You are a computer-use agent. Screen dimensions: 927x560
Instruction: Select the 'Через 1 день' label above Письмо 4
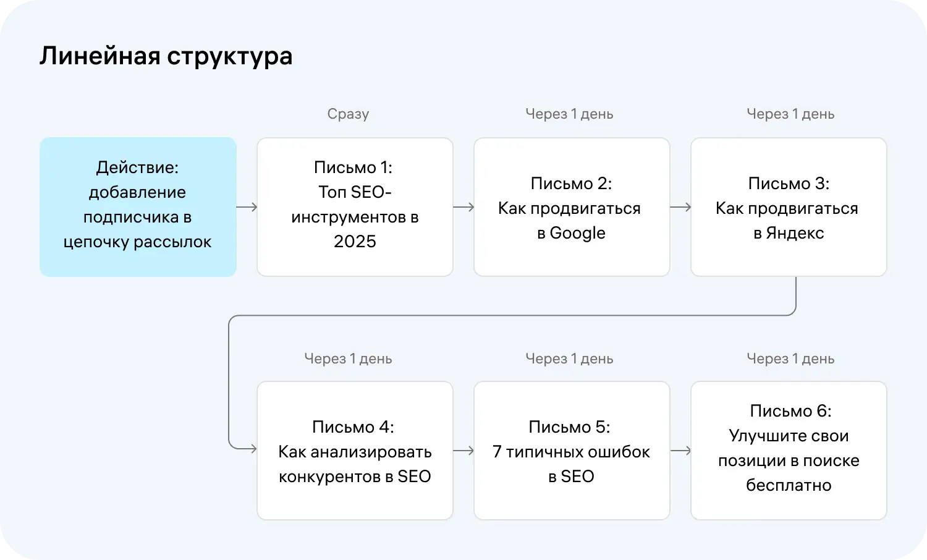348,358
